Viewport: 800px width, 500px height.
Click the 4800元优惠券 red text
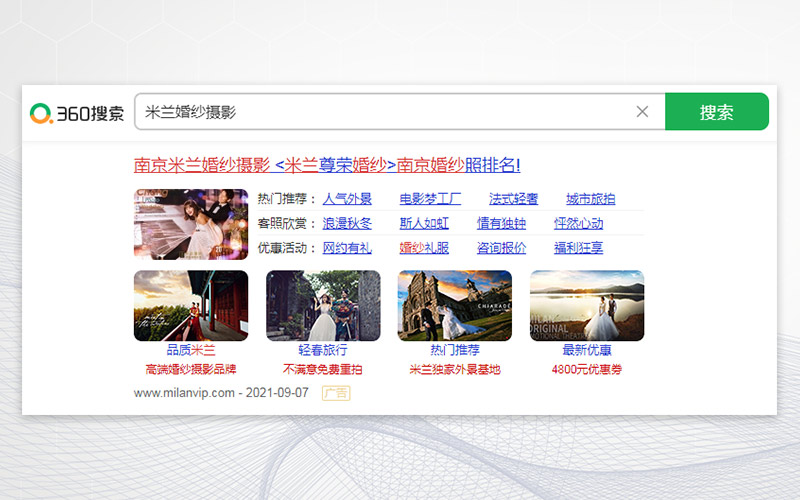(587, 369)
